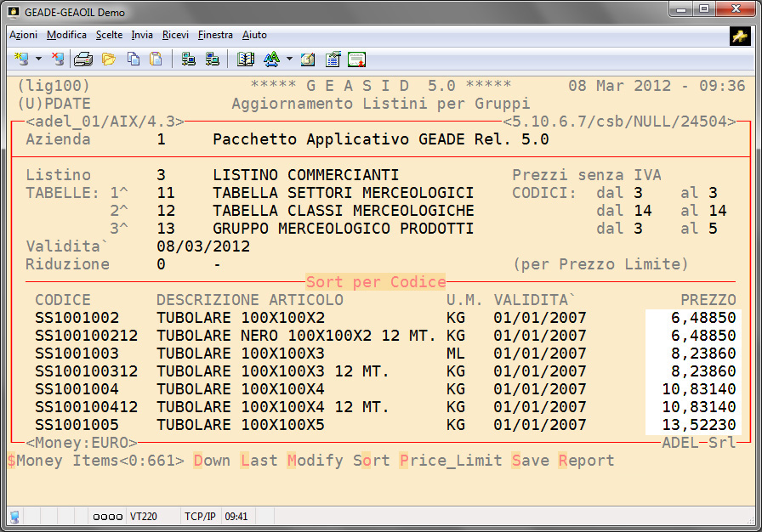This screenshot has height=532, width=762.
Task: Expand the new connection dropdown arrow
Action: pyautogui.click(x=38, y=59)
